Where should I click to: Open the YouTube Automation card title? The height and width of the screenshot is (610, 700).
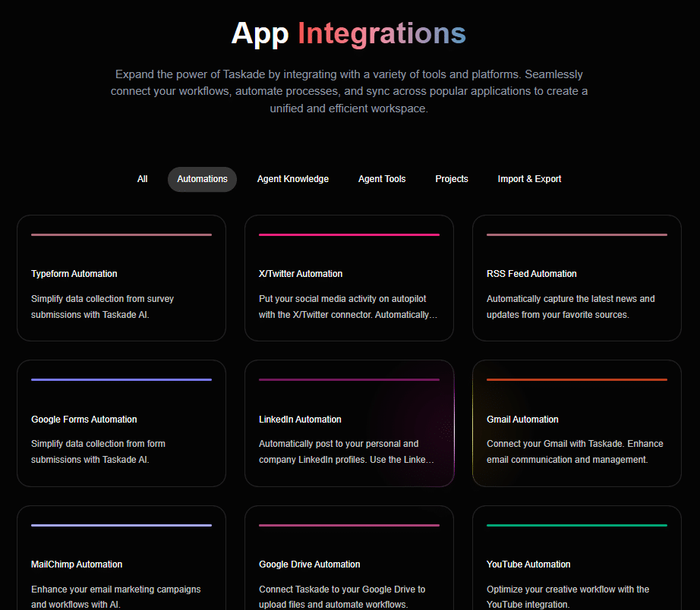point(528,564)
